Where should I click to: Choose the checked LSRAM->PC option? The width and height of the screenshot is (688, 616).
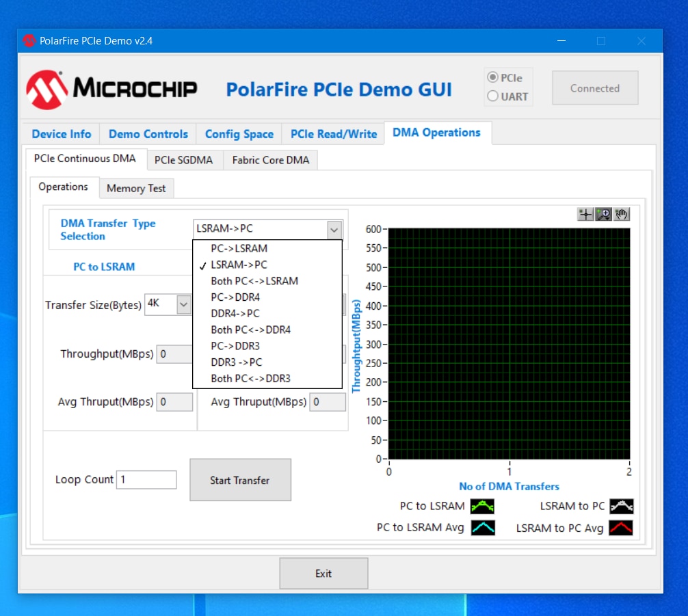point(267,265)
